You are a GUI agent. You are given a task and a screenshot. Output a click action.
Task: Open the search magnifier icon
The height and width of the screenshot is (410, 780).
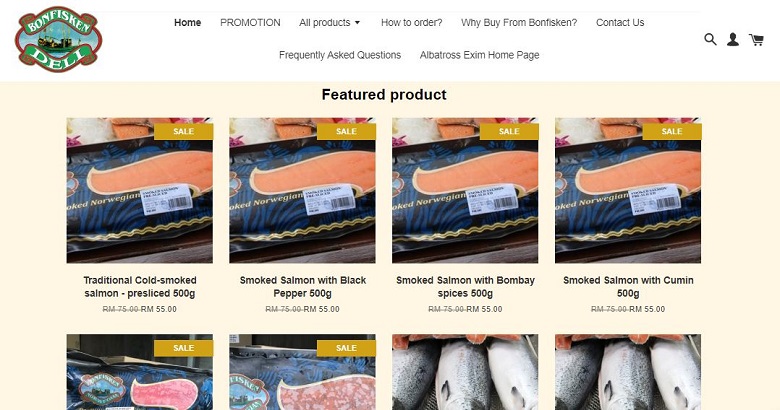coord(710,39)
